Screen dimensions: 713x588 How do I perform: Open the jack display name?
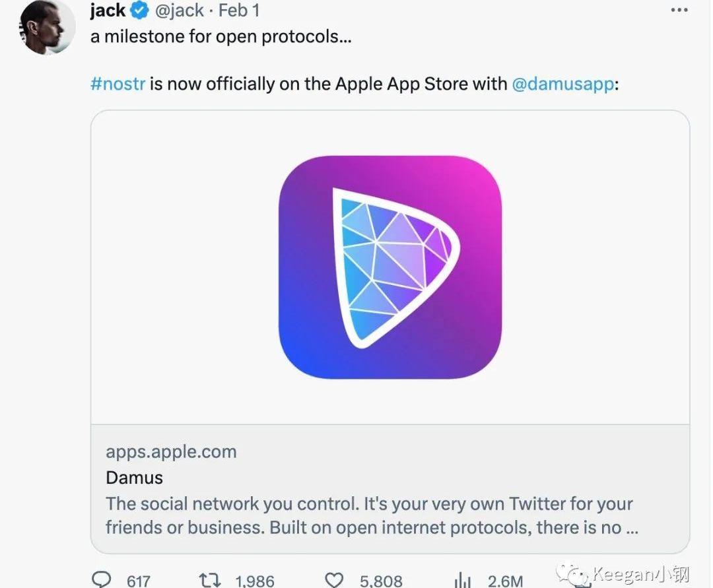click(108, 11)
